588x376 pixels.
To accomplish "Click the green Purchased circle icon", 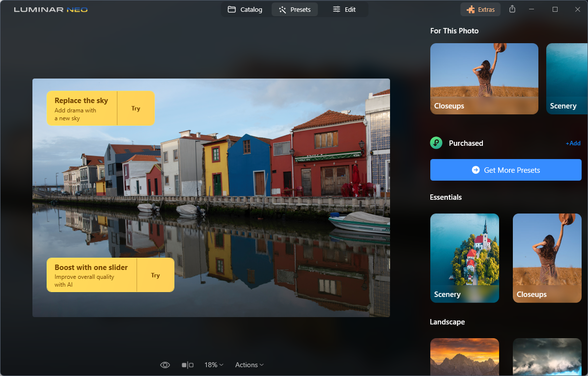I will coord(436,143).
